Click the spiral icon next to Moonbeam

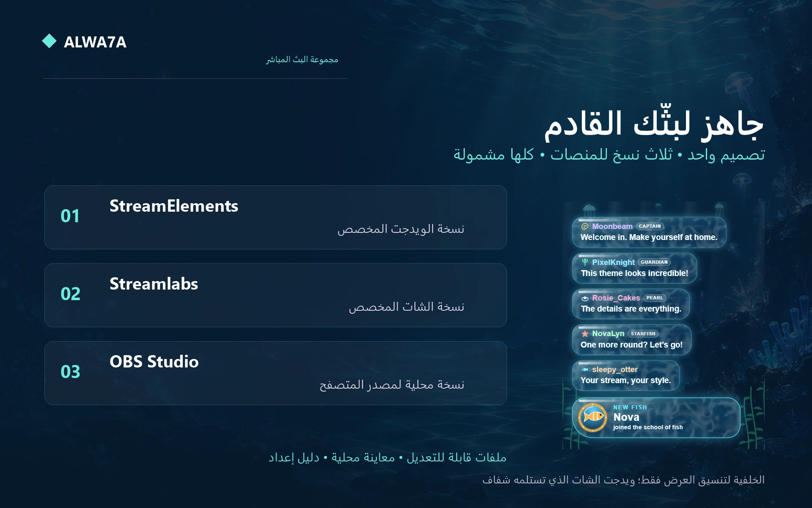[585, 226]
